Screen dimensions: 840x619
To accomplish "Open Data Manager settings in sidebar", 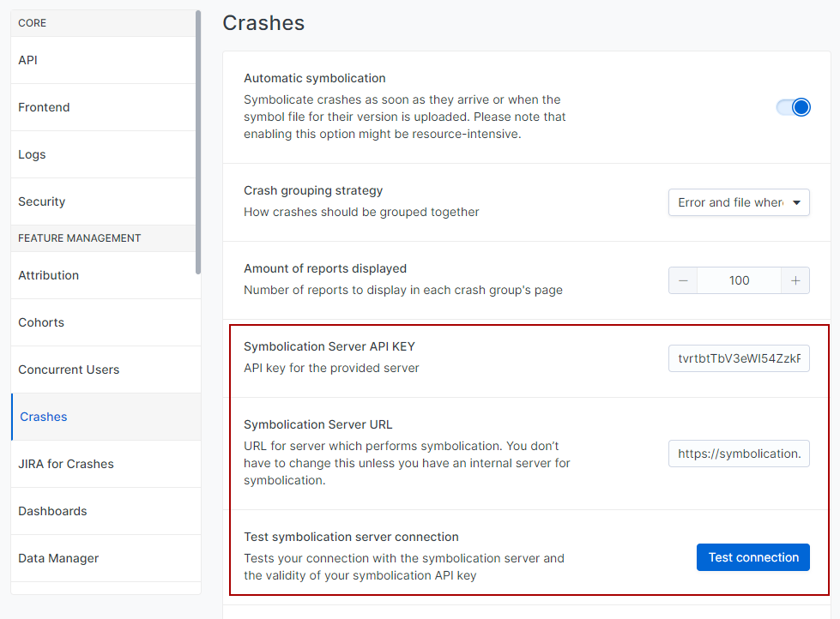I will pyautogui.click(x=106, y=558).
